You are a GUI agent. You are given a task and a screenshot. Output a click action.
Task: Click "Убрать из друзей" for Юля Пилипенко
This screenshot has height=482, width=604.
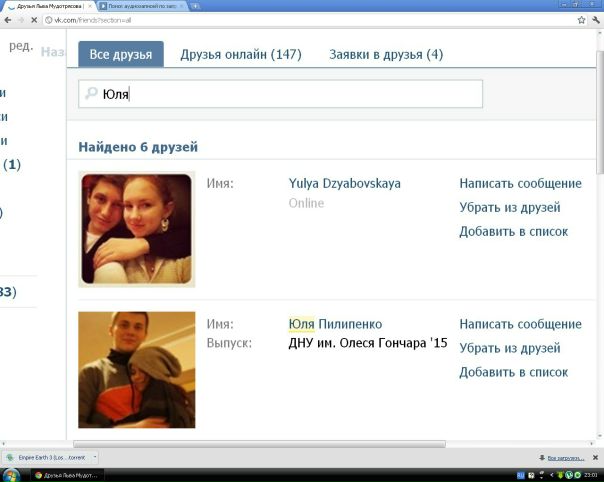pyautogui.click(x=509, y=348)
